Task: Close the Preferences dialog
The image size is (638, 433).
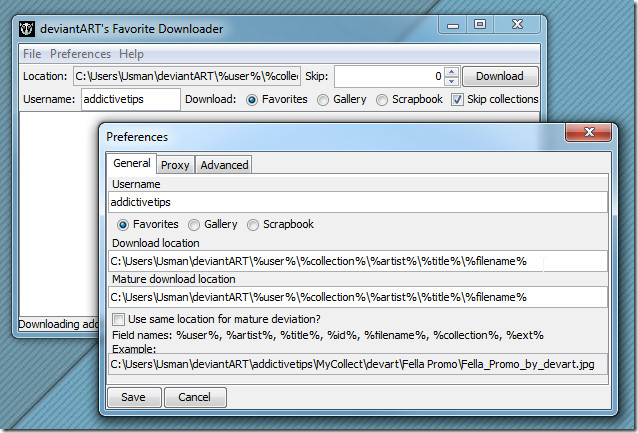Action: click(589, 132)
